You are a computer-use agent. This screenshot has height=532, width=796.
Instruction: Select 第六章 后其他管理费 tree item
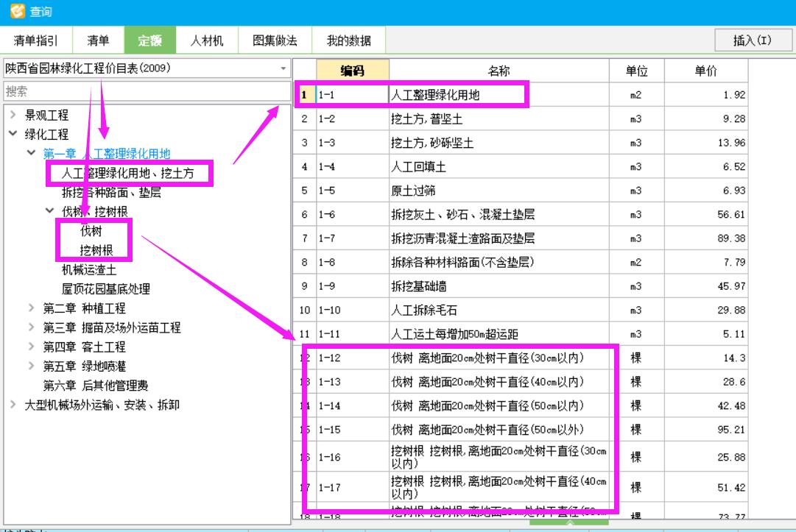(x=96, y=386)
